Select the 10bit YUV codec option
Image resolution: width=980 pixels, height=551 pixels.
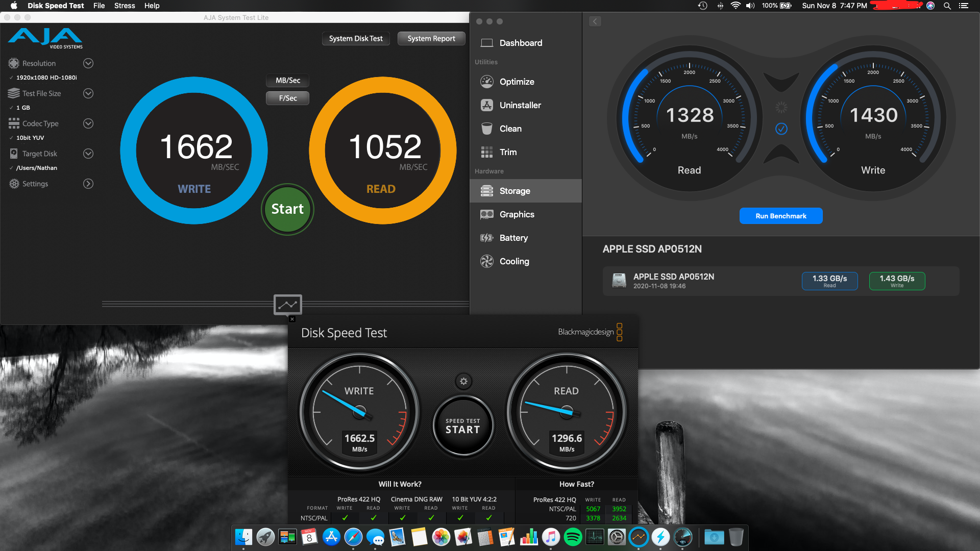[x=30, y=138]
